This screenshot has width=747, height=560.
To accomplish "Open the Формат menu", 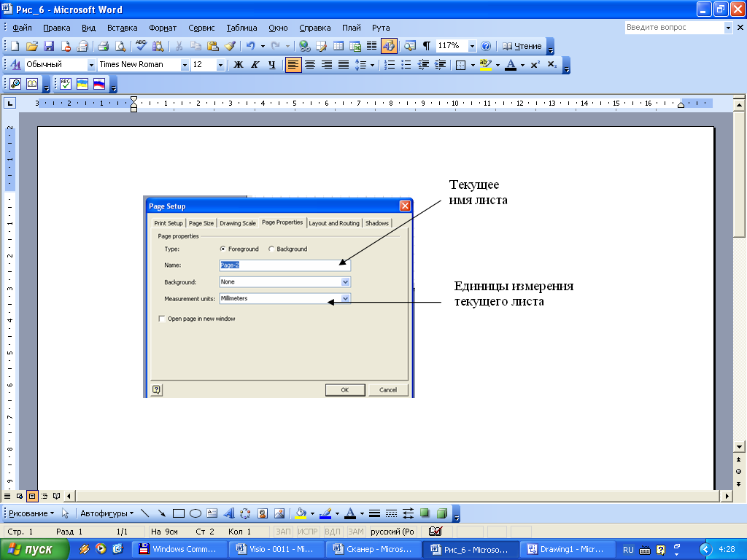I will [x=163, y=28].
